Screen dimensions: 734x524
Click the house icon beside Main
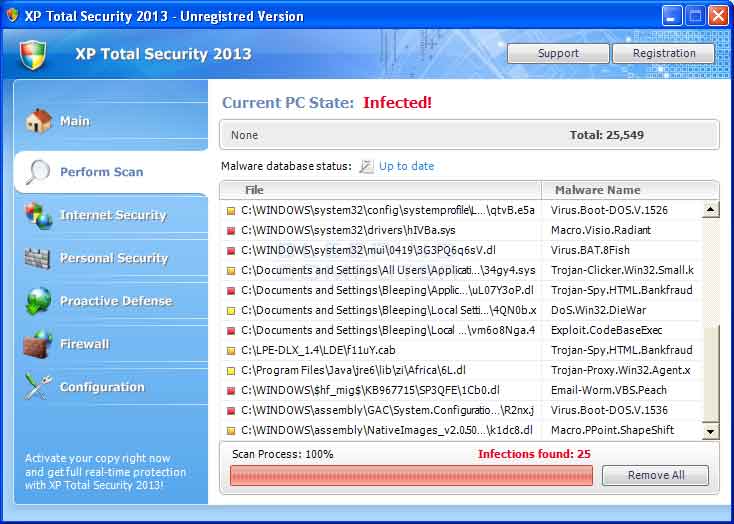[38, 121]
